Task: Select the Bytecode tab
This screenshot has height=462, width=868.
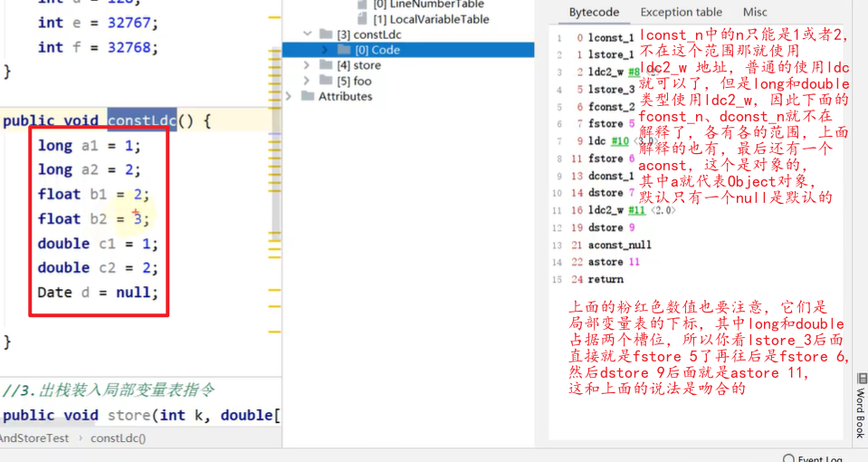Action: click(594, 12)
